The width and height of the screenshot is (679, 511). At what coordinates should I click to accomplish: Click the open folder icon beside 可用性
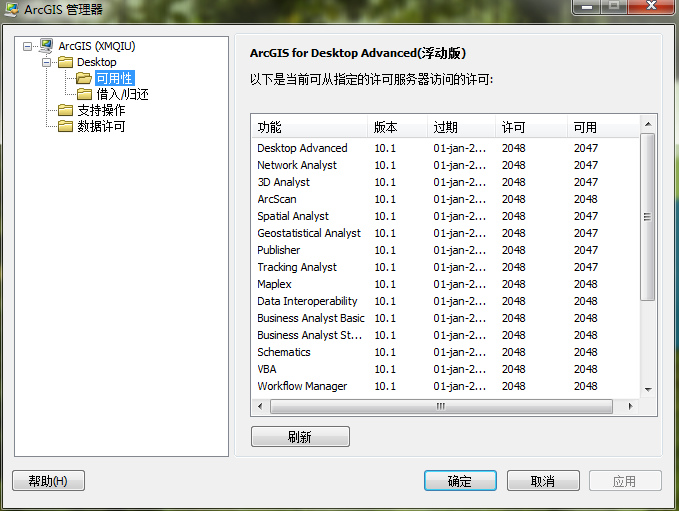(x=84, y=78)
